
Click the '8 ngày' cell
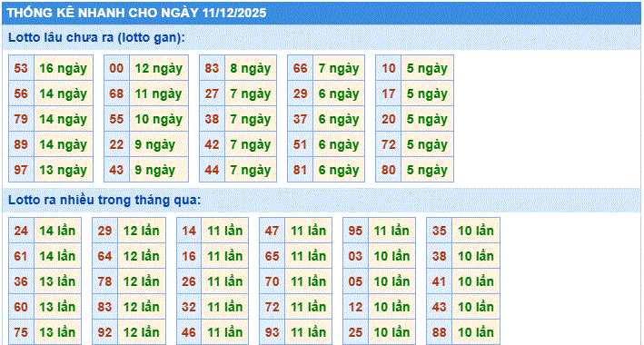coord(251,68)
